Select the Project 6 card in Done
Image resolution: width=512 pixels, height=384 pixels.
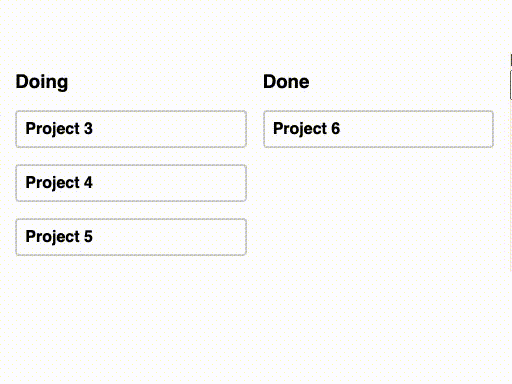click(378, 129)
